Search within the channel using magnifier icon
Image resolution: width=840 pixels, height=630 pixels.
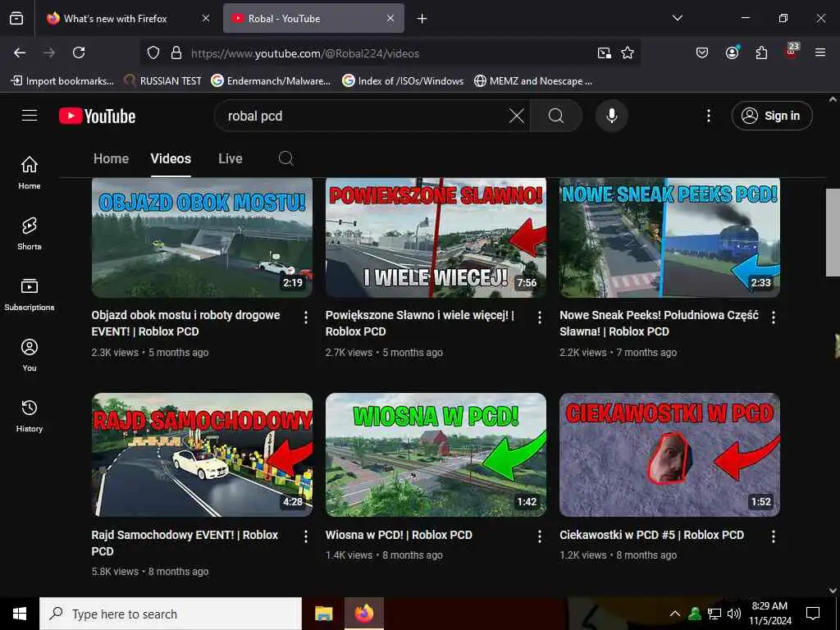point(286,158)
